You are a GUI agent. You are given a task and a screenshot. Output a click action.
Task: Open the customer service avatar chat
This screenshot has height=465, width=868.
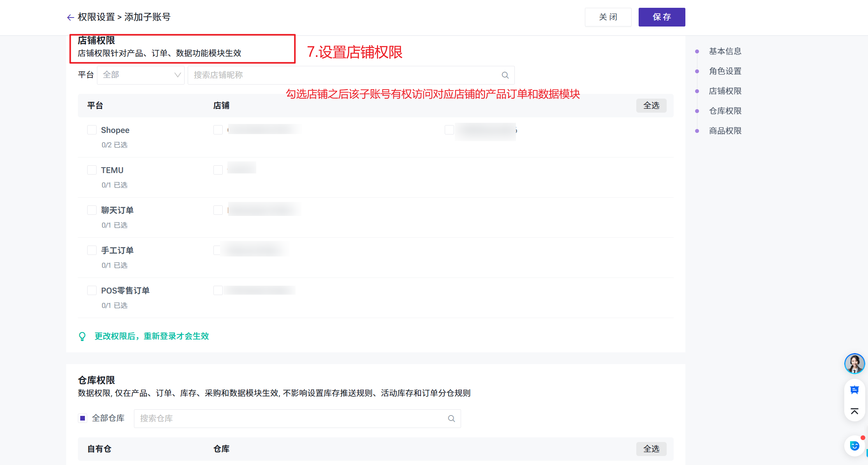point(854,364)
